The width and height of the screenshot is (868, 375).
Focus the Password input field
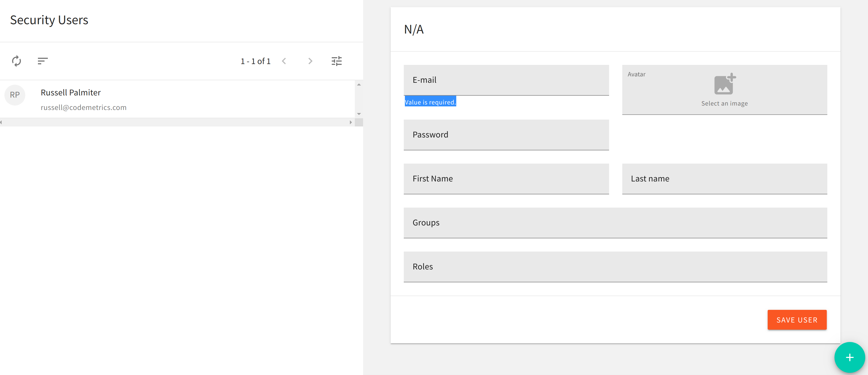[505, 135]
